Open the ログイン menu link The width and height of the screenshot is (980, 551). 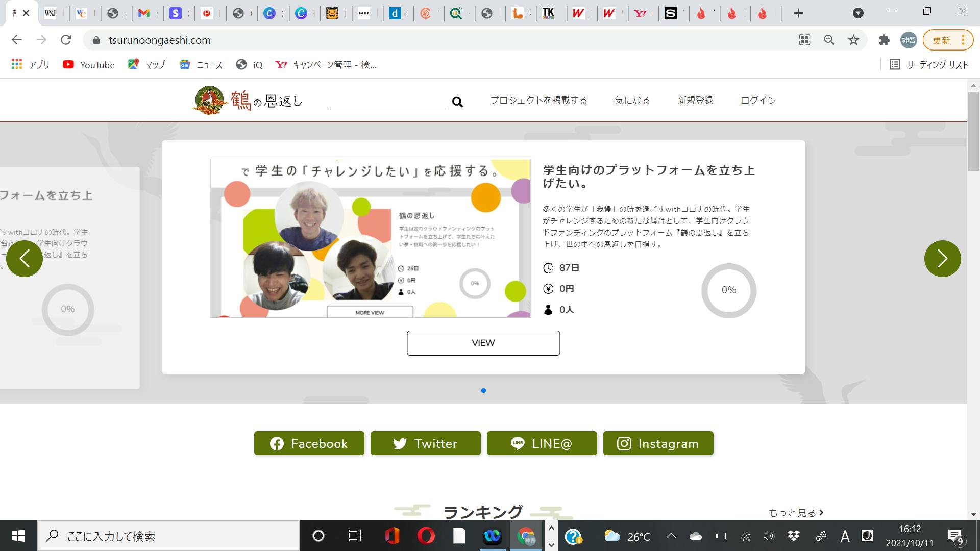(x=758, y=101)
